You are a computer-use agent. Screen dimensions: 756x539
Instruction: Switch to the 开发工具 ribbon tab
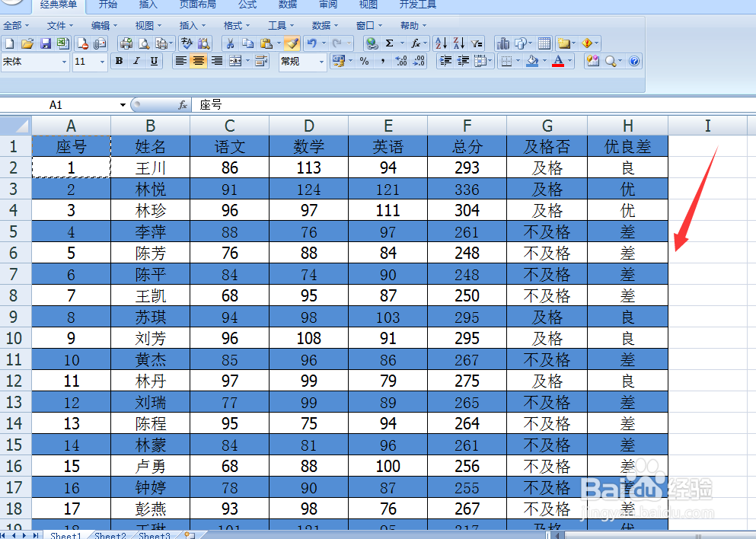pyautogui.click(x=417, y=5)
